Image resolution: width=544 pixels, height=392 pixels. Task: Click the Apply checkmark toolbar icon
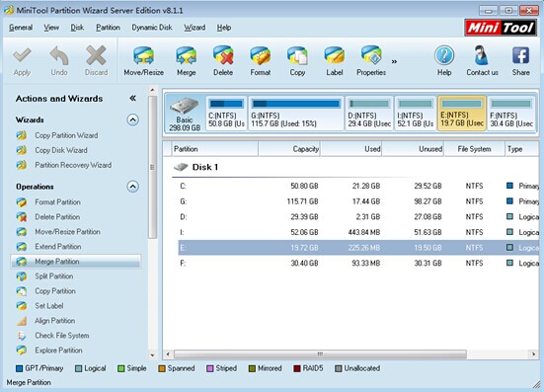(22, 61)
